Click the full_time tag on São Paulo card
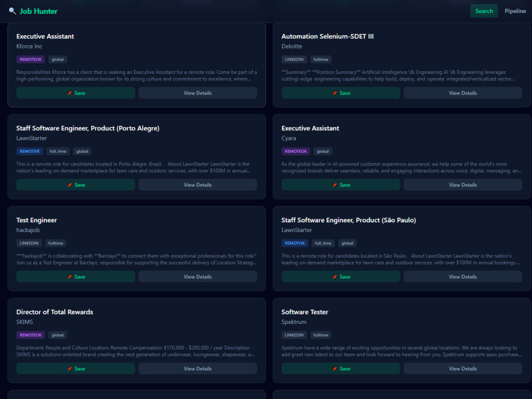Viewport: 532px width, 399px height. 323,243
